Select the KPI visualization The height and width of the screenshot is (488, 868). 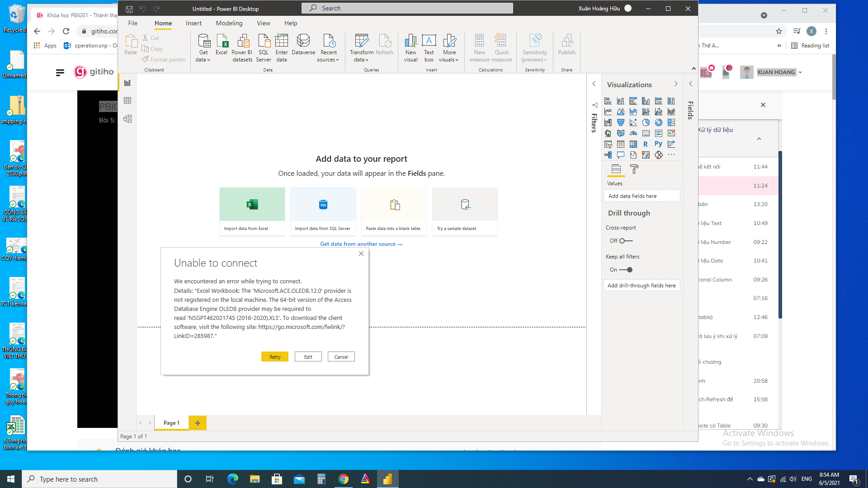pos(671,133)
